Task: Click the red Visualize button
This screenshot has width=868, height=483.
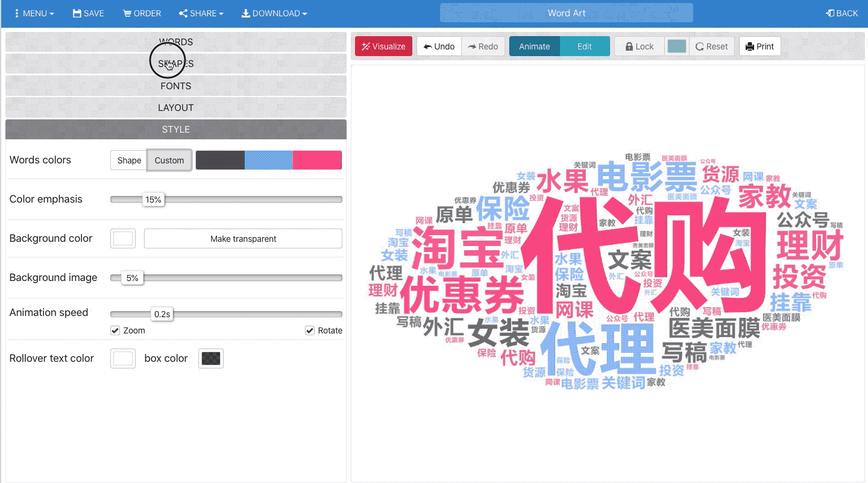Action: pos(383,46)
